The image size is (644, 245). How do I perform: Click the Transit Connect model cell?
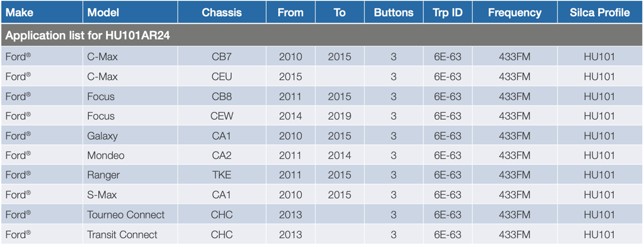click(130, 234)
